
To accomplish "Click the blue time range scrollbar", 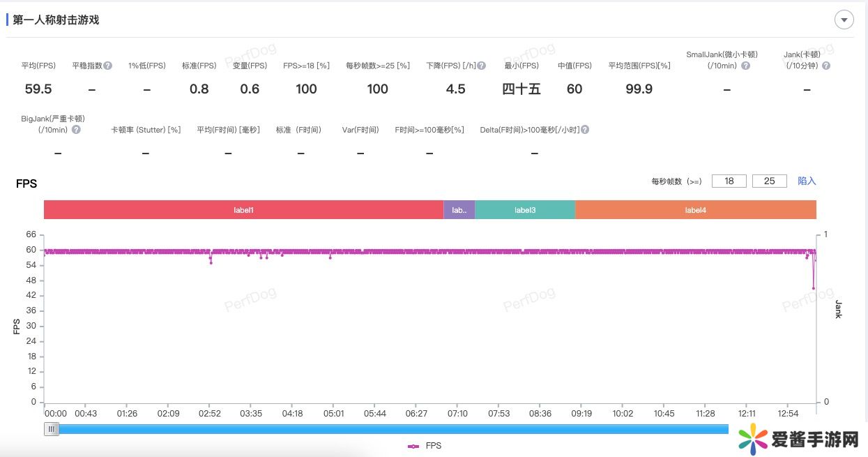I will point(390,429).
